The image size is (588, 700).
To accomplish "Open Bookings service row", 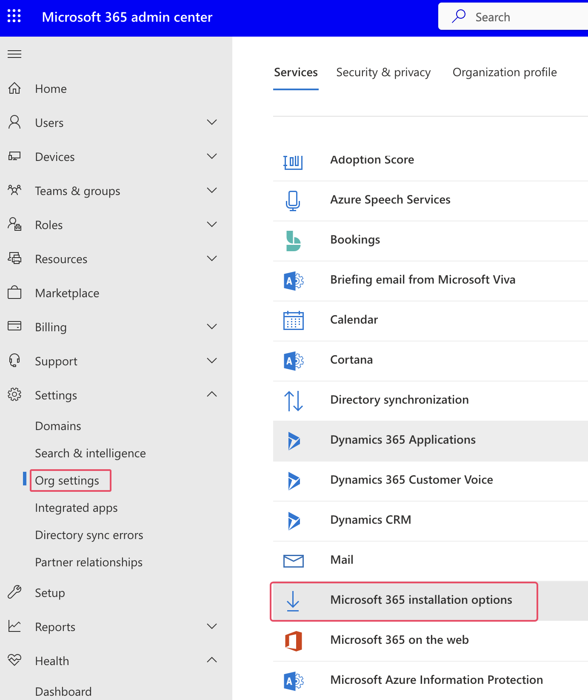I will [431, 241].
